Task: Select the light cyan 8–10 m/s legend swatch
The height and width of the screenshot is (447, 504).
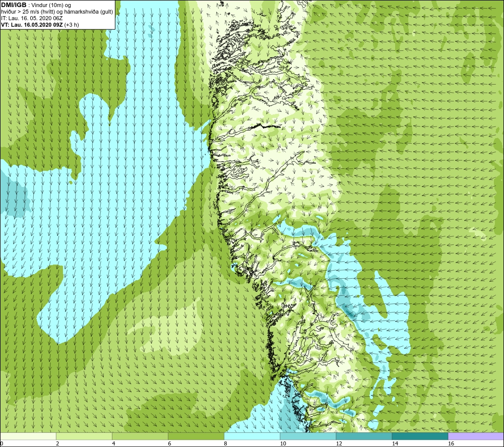Action: [252, 436]
